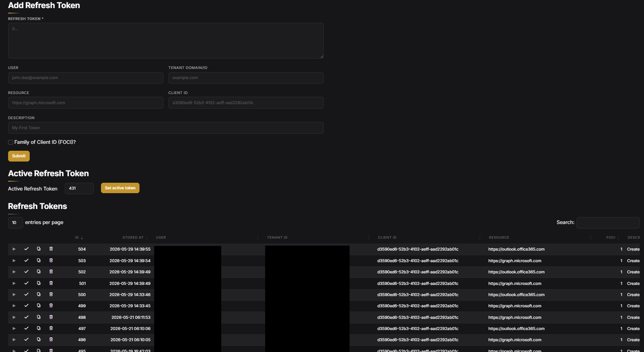This screenshot has width=644, height=352.
Task: Click the outlook.office365.com resource in row 504
Action: (516, 249)
